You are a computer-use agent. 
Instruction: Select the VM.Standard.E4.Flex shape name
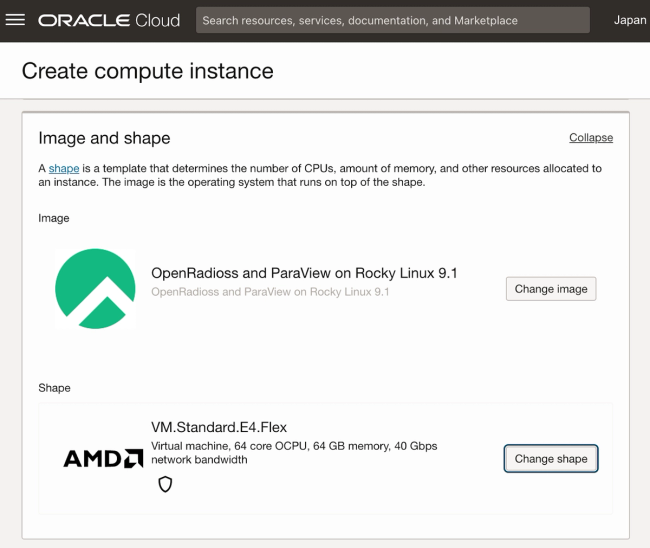[219, 427]
